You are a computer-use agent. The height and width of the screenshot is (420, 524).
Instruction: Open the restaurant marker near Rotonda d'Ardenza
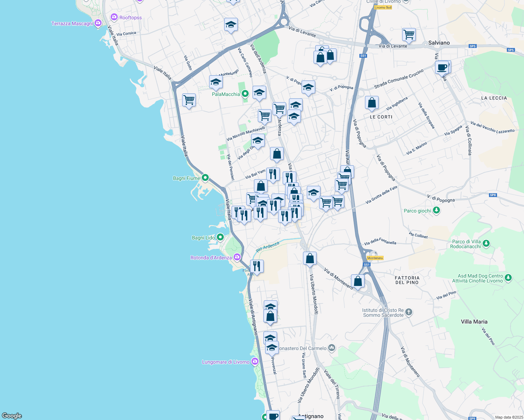[257, 266]
